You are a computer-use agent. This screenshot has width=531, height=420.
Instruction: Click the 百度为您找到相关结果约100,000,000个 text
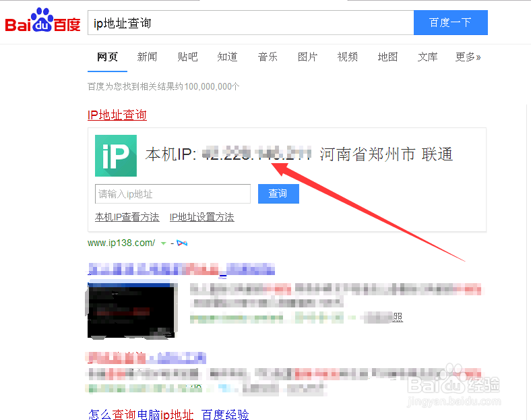[x=164, y=87]
